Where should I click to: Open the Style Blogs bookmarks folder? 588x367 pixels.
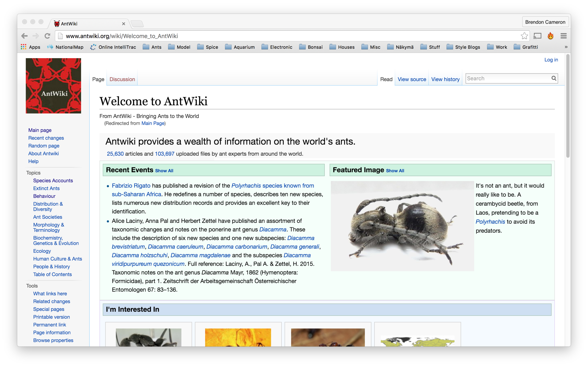[x=463, y=47]
